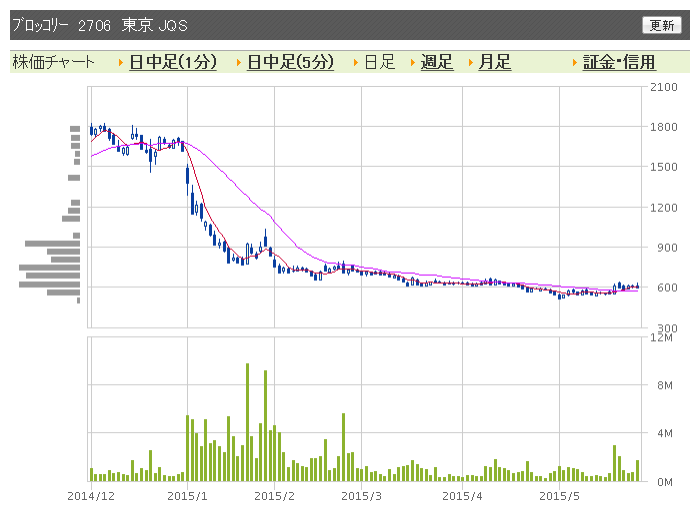The image size is (699, 523).
Task: Click the 8M volume axis label
Action: (665, 385)
